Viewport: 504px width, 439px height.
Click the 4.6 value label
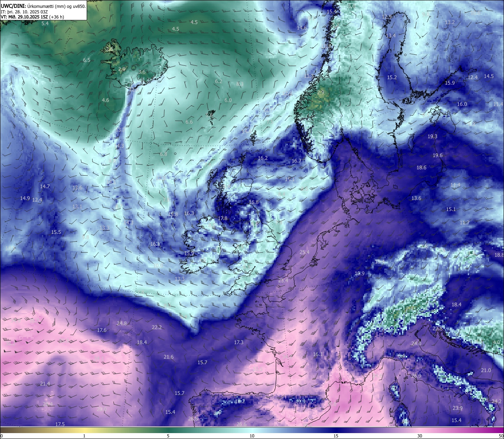[x=106, y=100]
